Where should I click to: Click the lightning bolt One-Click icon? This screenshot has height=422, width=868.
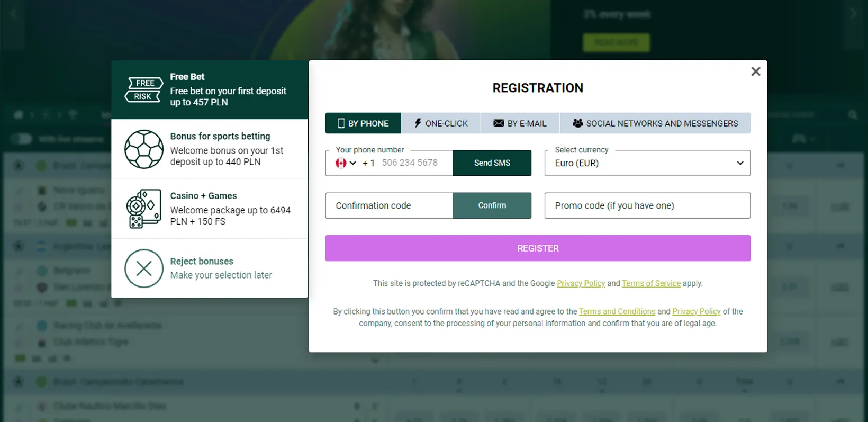[x=418, y=123]
